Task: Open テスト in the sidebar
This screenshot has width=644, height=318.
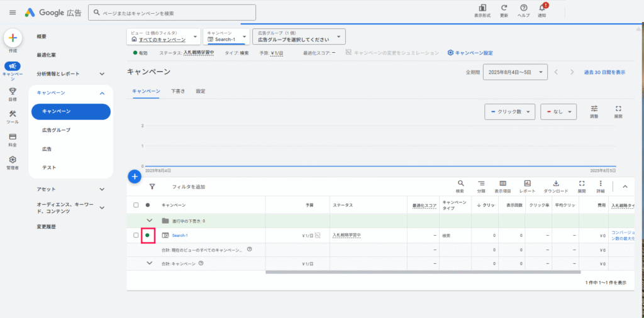Action: (49, 167)
